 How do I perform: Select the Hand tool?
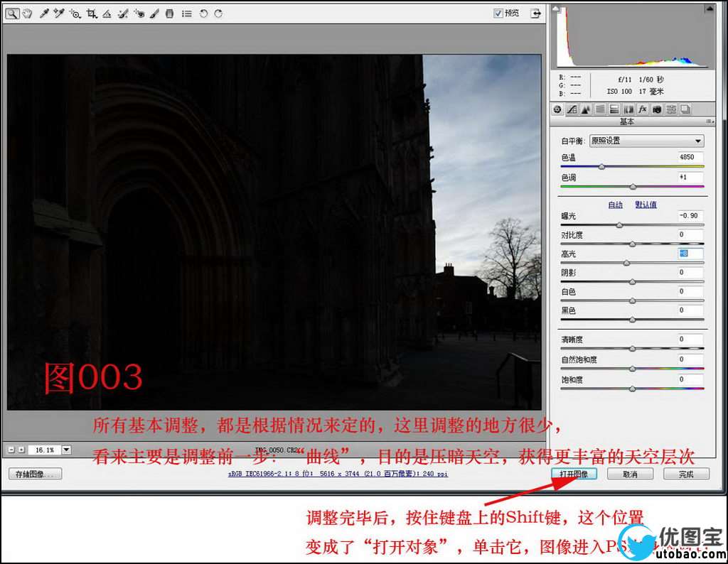pos(28,13)
